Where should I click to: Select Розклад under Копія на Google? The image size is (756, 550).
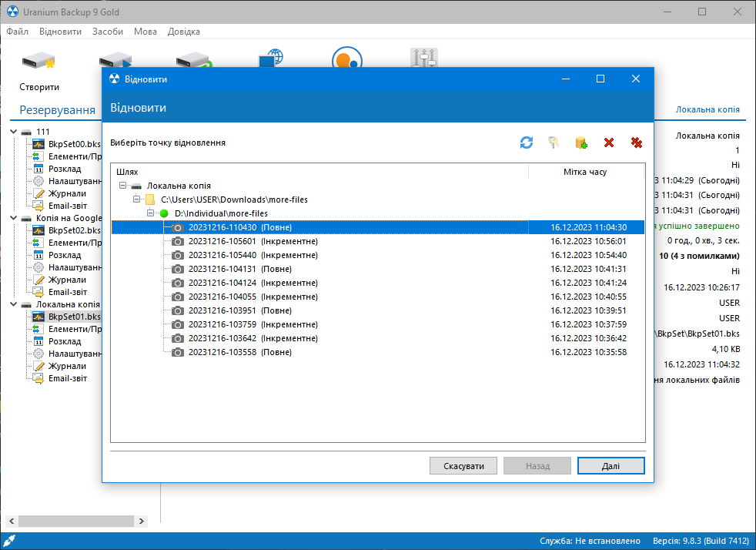pyautogui.click(x=65, y=255)
